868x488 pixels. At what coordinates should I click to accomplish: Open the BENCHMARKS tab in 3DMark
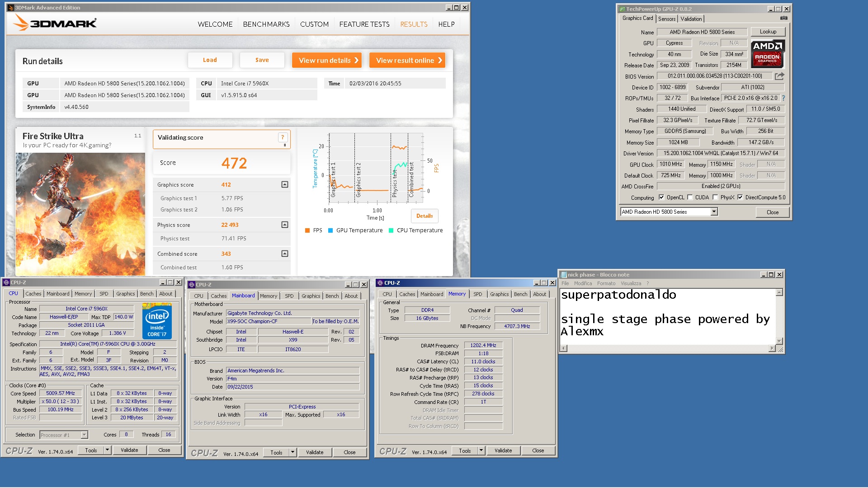(266, 24)
